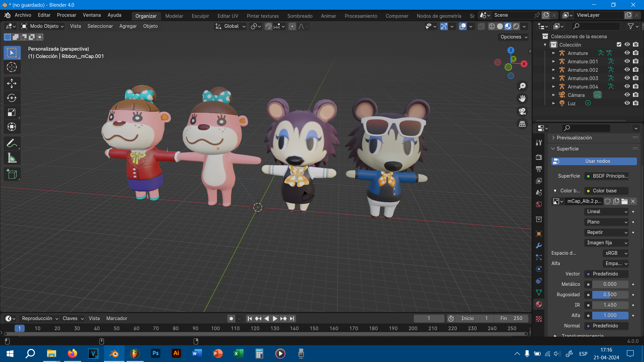Hide Cámara with its eye icon
The image size is (644, 362).
click(627, 95)
